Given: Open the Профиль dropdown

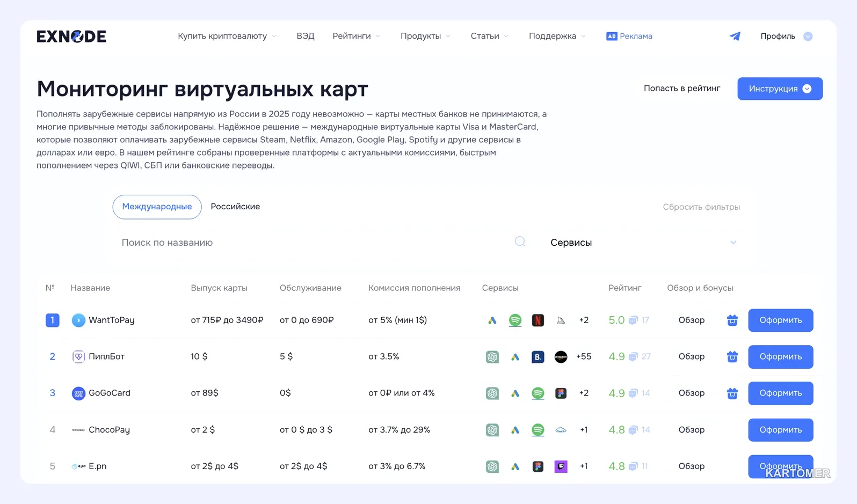Looking at the screenshot, I should (x=786, y=36).
